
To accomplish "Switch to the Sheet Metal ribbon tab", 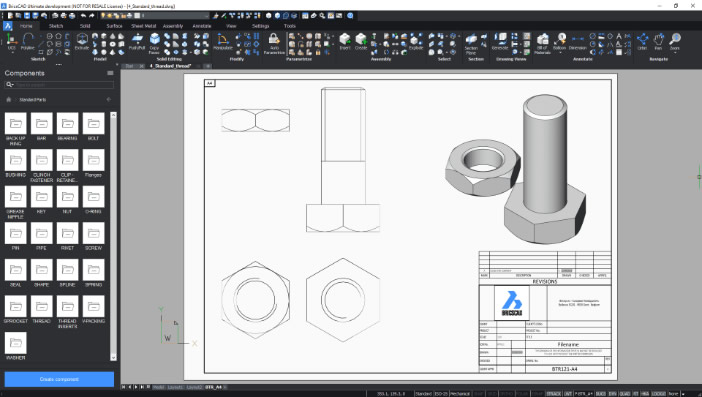I will (143, 26).
